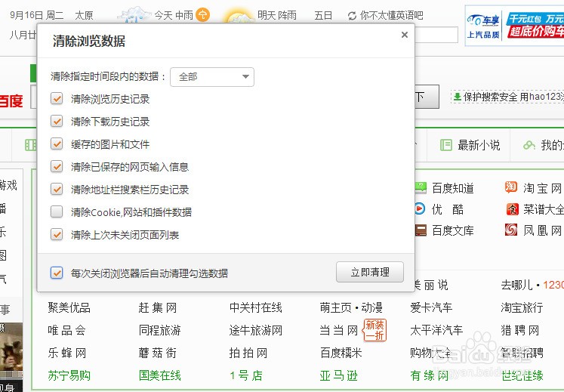The image size is (564, 392).
Task: Click today's rain weather icon
Action: (133, 15)
